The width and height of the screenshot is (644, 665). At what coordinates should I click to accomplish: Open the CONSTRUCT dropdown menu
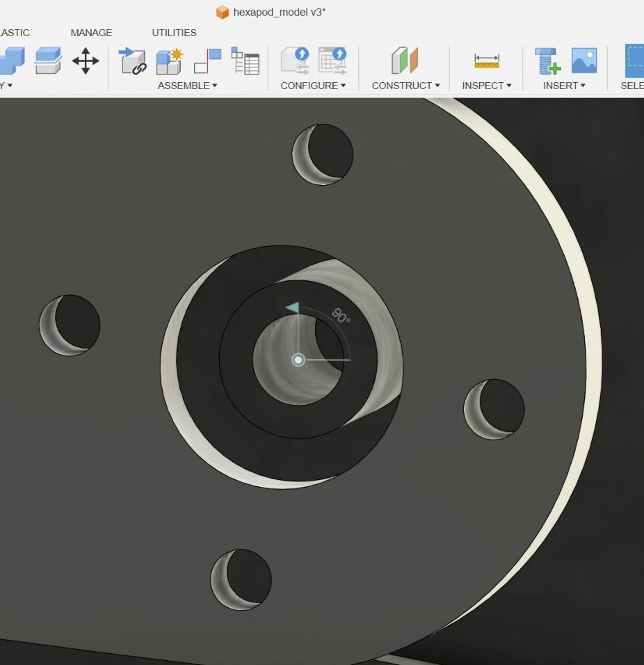(405, 86)
